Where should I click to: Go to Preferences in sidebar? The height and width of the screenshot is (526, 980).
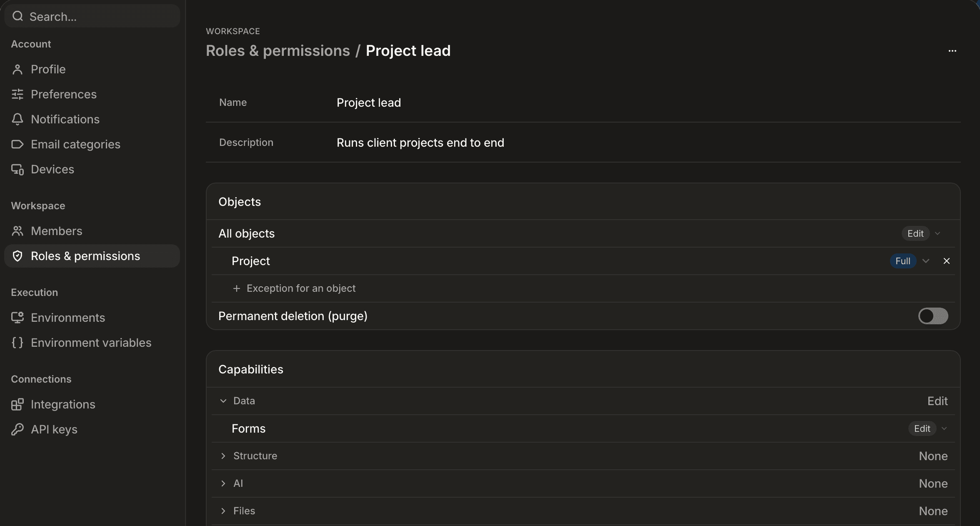(x=92, y=94)
